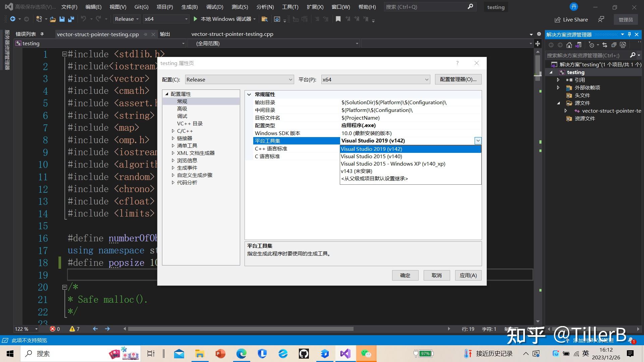Screen dimensions: 644x362
Task: Switch to the 错误列表 tab
Action: click(26, 34)
